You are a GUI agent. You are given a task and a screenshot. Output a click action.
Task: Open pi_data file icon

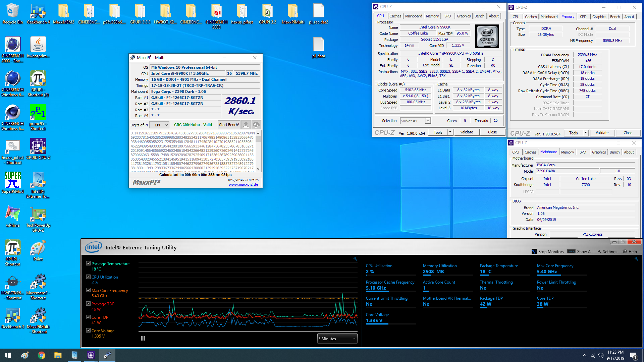319,47
